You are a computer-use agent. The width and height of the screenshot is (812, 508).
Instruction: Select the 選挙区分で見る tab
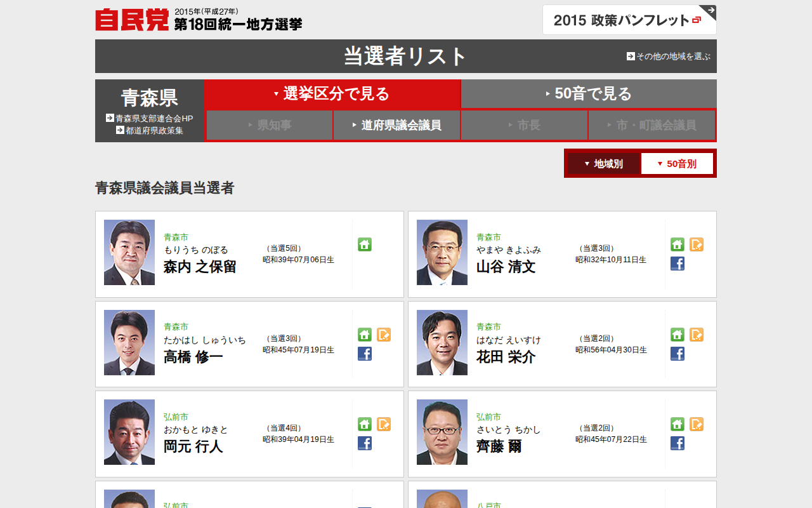pos(332,94)
